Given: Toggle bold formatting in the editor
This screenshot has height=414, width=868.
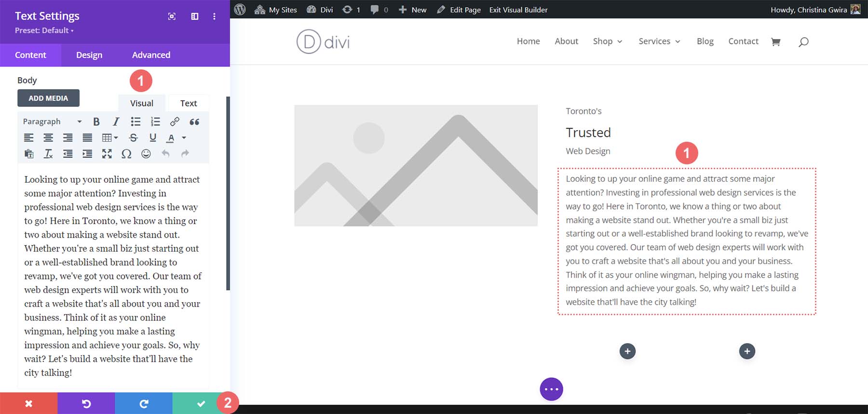Looking at the screenshot, I should 96,122.
